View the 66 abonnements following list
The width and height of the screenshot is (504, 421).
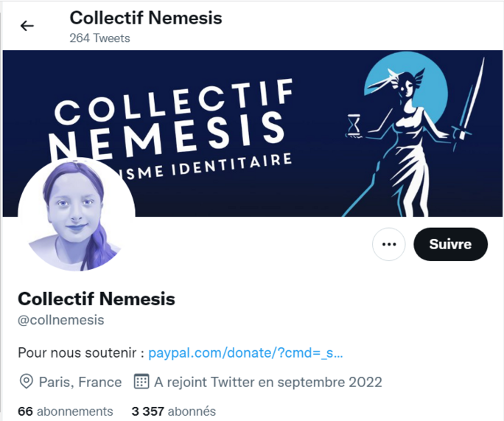(x=66, y=411)
